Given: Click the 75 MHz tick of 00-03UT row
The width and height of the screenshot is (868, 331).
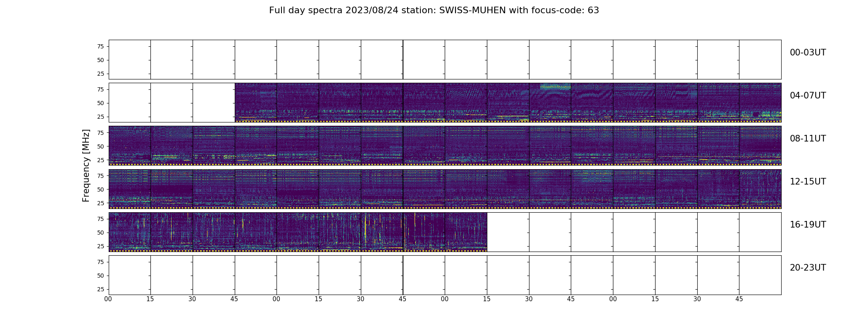Looking at the screenshot, I should (100, 46).
